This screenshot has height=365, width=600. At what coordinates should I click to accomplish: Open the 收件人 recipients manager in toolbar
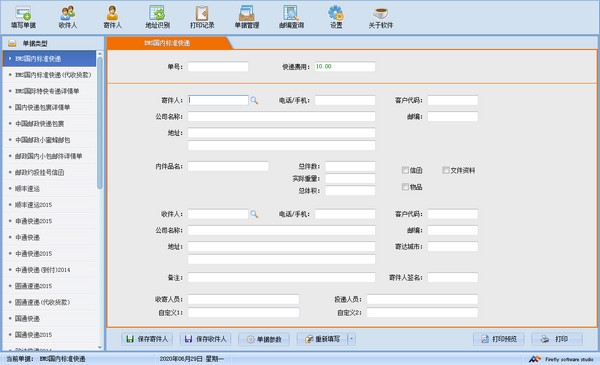point(68,18)
